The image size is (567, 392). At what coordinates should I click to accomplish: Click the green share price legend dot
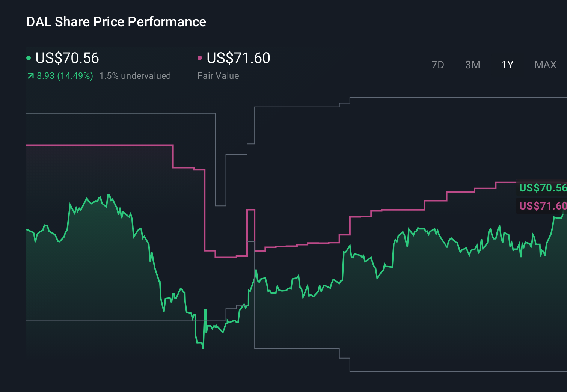(29, 57)
